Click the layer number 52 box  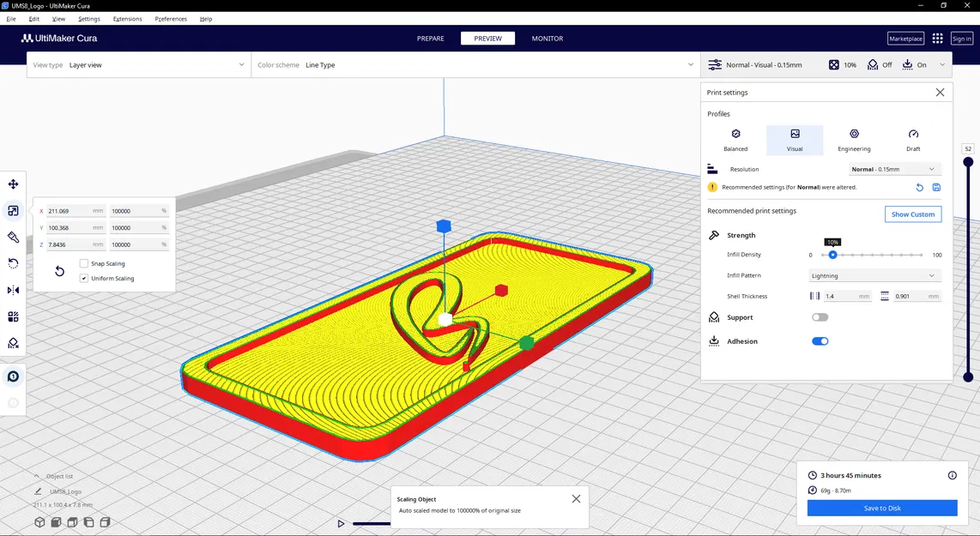click(968, 148)
